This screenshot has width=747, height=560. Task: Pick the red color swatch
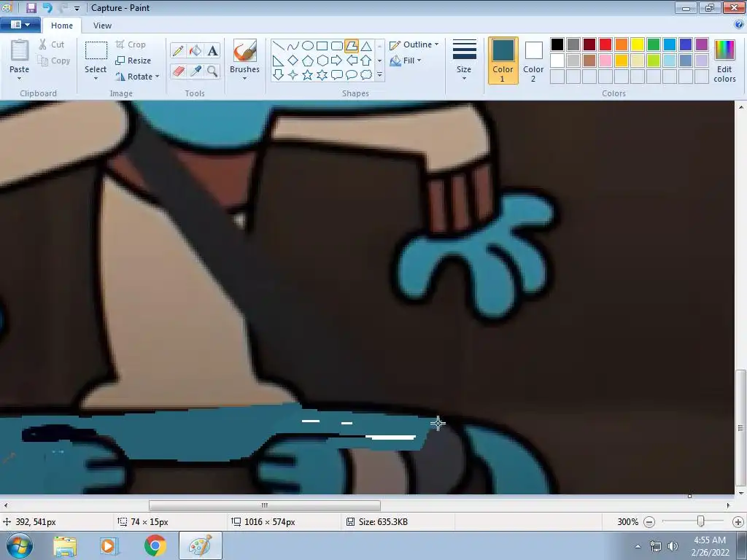point(605,44)
